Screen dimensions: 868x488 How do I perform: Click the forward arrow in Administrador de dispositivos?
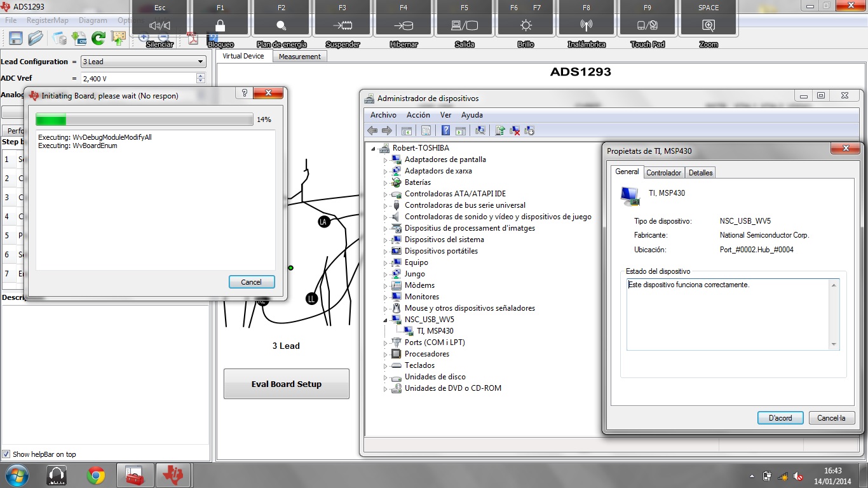(386, 130)
